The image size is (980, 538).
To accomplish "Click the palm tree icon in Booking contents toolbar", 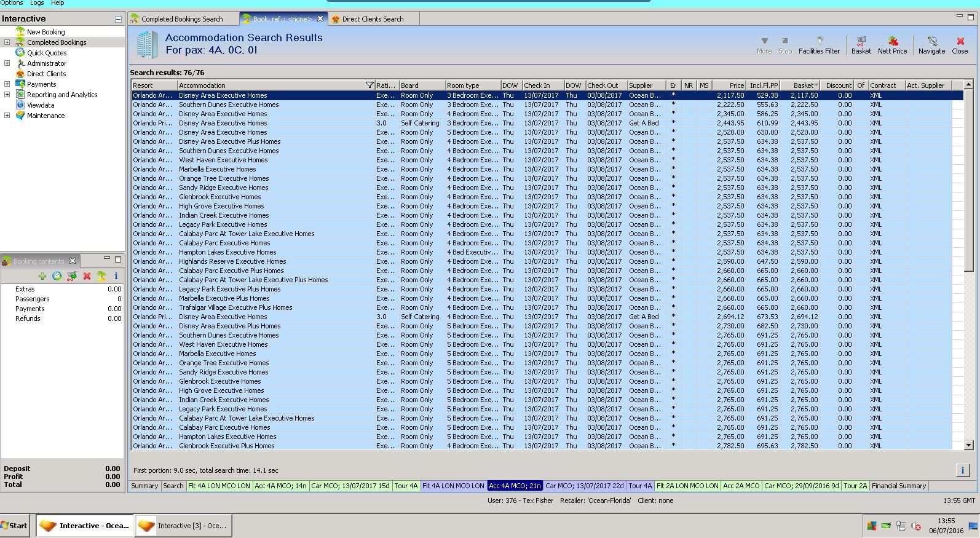I will (x=101, y=277).
